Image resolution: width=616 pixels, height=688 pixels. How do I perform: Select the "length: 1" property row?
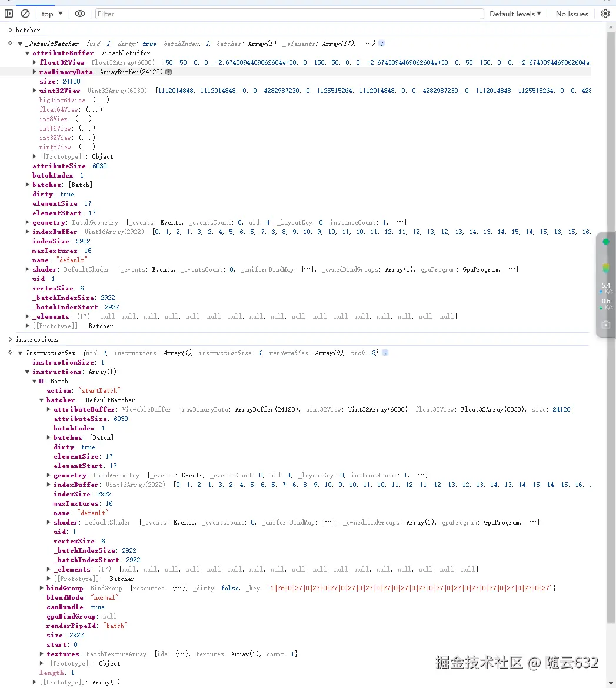pyautogui.click(x=56, y=673)
